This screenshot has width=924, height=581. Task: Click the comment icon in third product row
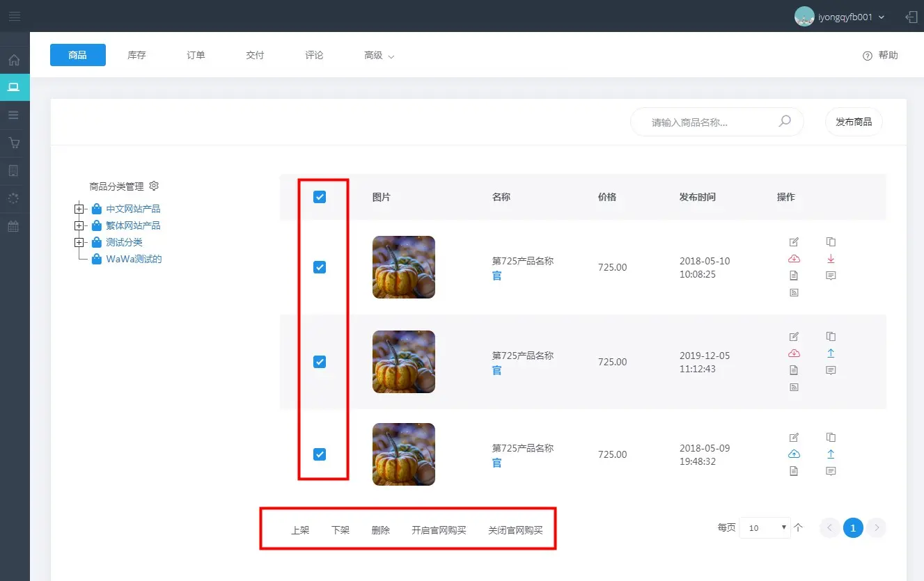(x=831, y=471)
